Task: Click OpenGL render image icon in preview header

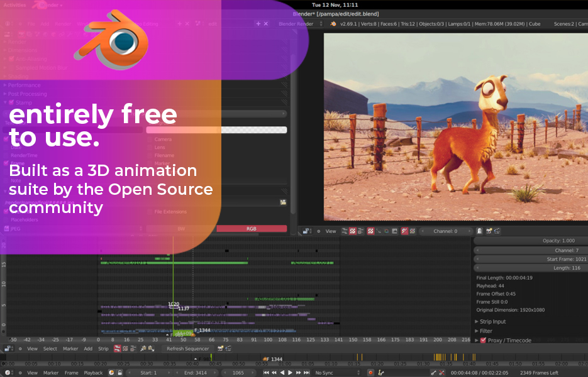Action: tap(489, 231)
